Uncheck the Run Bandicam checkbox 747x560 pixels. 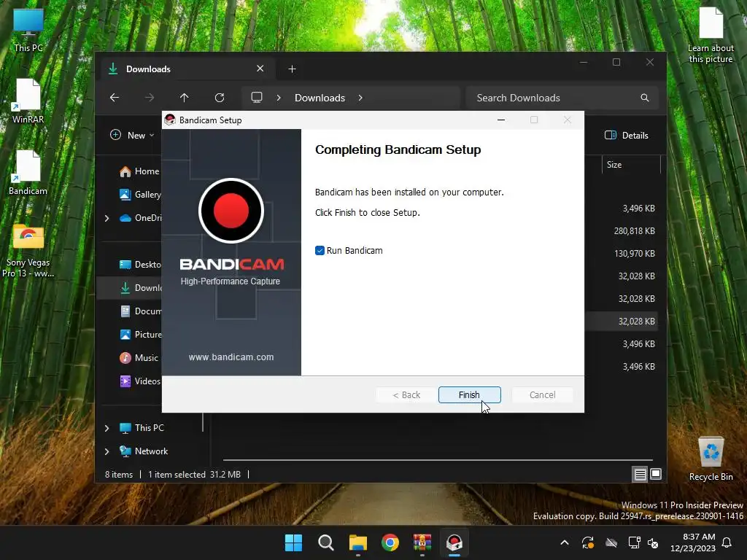pyautogui.click(x=320, y=251)
